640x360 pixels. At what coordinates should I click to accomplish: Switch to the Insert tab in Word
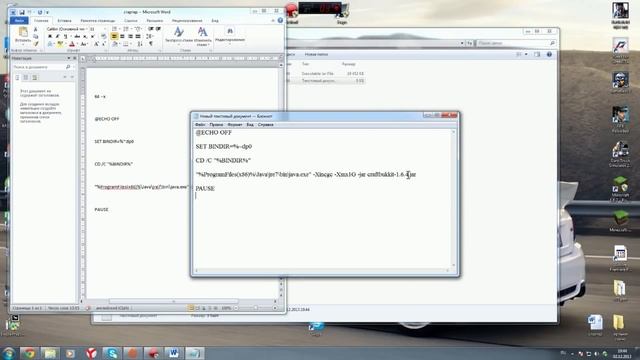coord(64,20)
